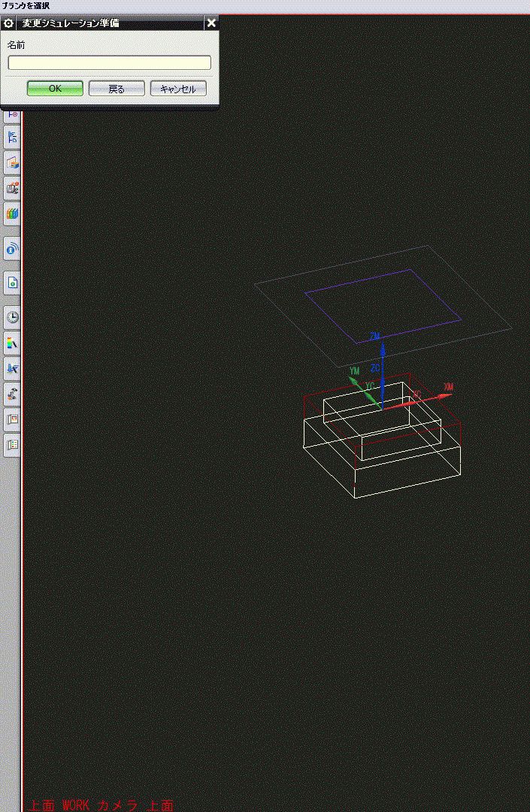Open the web browser page tab
This screenshot has height=812, width=530.
coord(12,283)
